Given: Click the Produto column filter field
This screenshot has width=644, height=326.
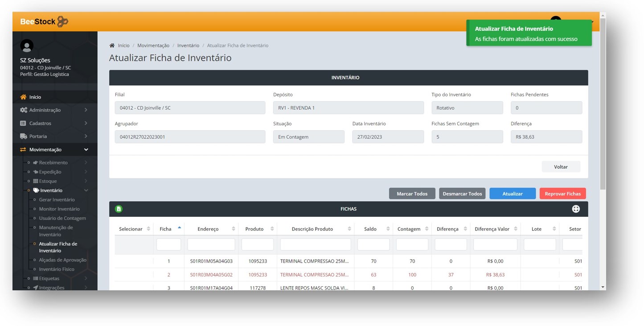Looking at the screenshot, I should coord(257,244).
